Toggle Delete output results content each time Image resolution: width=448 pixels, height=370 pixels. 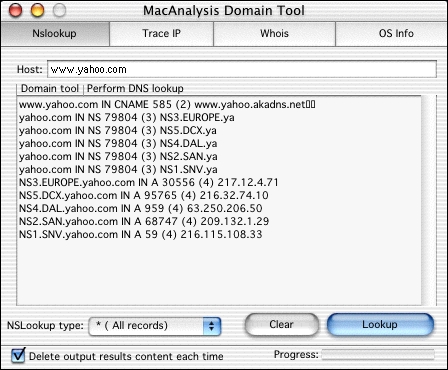coord(18,355)
